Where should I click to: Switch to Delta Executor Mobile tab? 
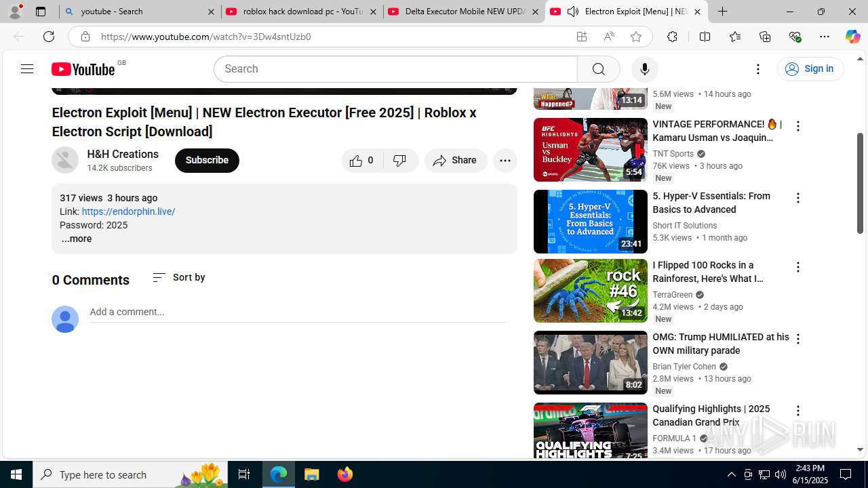coord(465,12)
